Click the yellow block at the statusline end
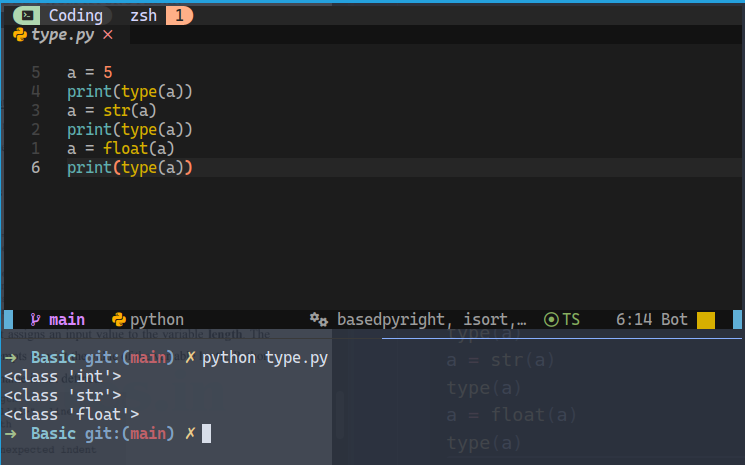745x465 pixels. click(706, 320)
